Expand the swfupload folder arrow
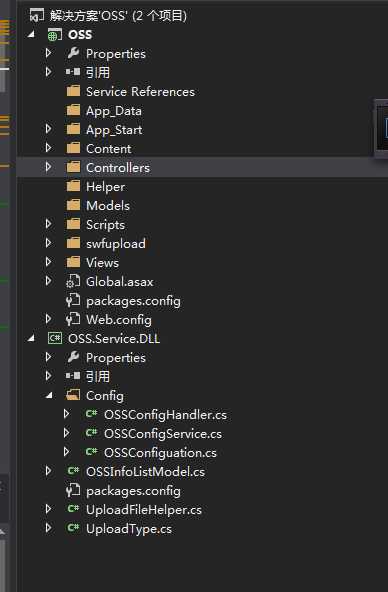The image size is (388, 592). pos(48,243)
